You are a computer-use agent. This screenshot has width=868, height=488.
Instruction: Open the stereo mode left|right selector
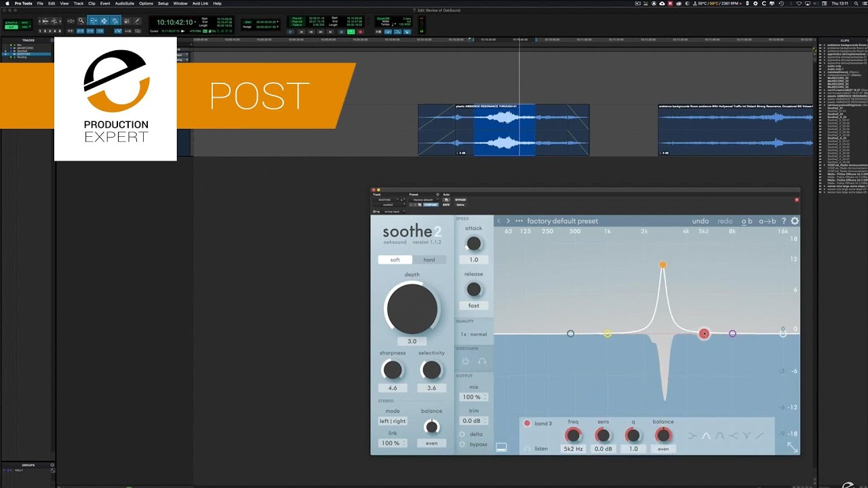393,421
